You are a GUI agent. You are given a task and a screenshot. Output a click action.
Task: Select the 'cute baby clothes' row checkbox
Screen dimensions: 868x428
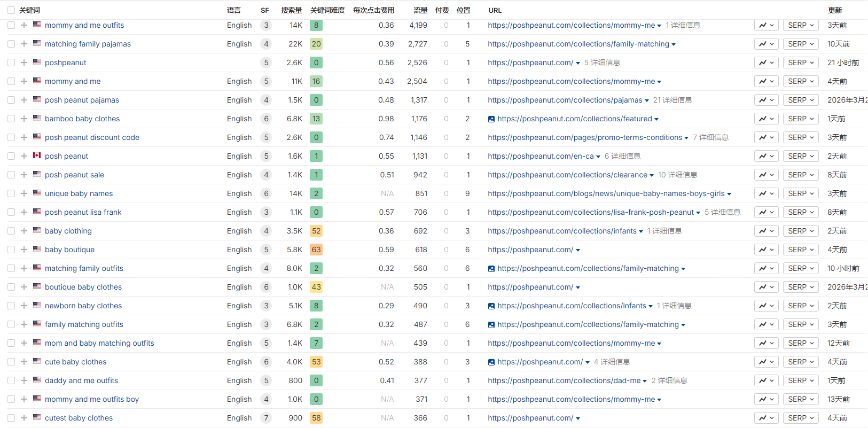11,362
